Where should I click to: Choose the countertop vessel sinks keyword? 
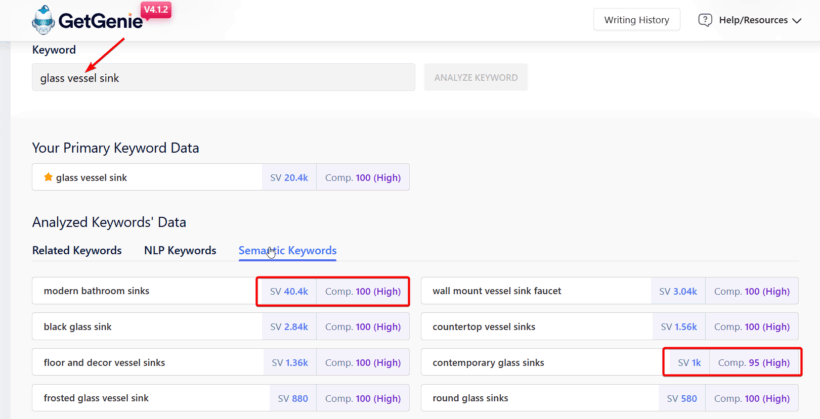[x=483, y=327]
